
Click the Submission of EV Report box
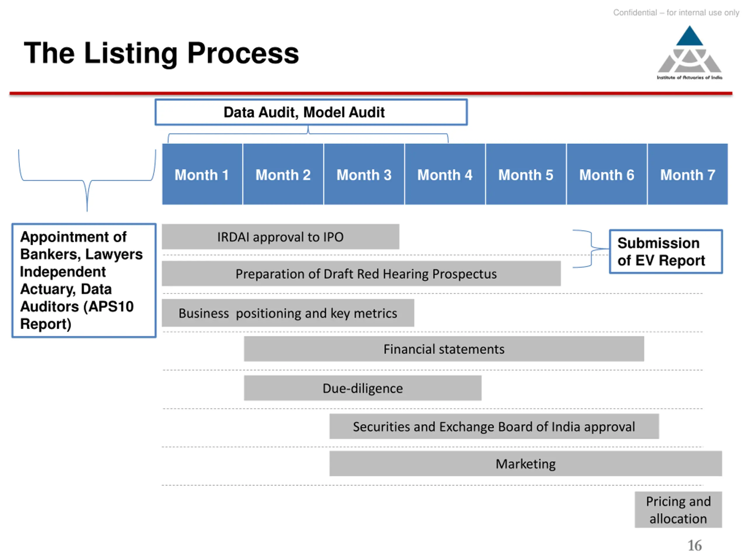(x=666, y=251)
